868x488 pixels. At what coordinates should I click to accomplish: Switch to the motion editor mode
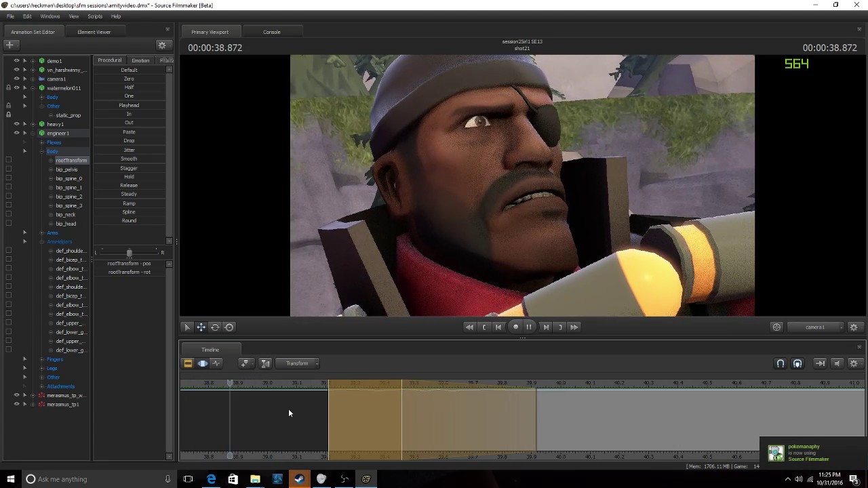click(x=202, y=363)
